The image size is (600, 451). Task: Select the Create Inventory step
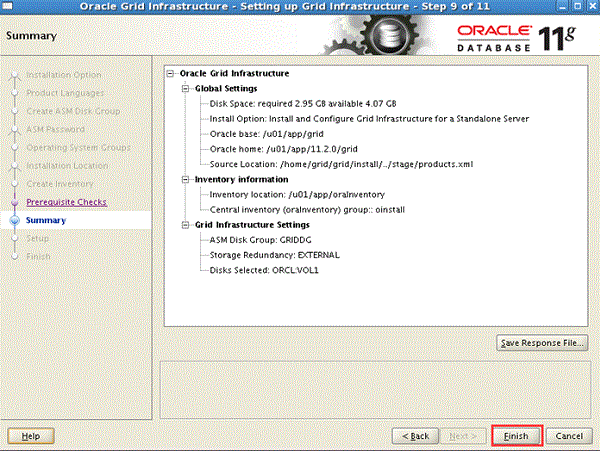tap(60, 184)
